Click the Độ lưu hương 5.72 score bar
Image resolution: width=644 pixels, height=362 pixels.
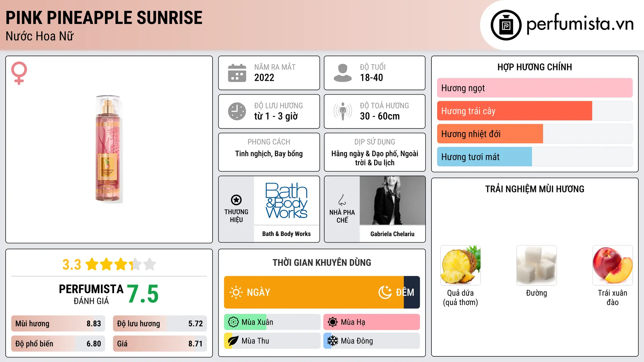coord(160,324)
